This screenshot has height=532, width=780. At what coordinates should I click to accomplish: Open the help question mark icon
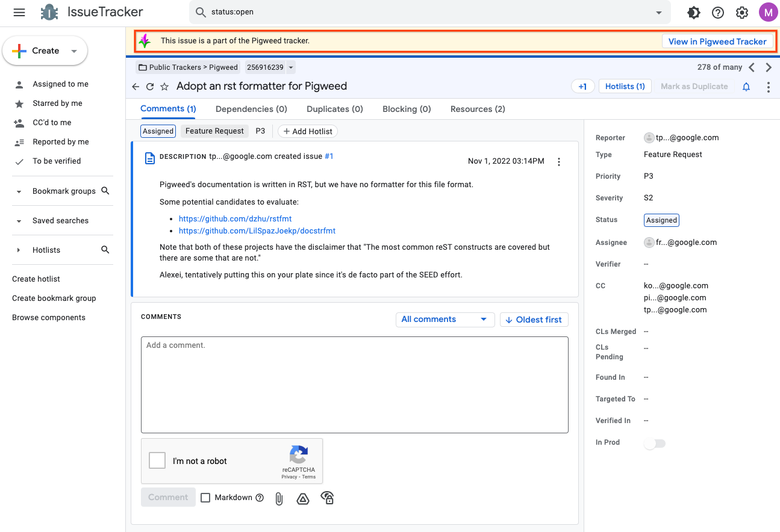pos(717,12)
